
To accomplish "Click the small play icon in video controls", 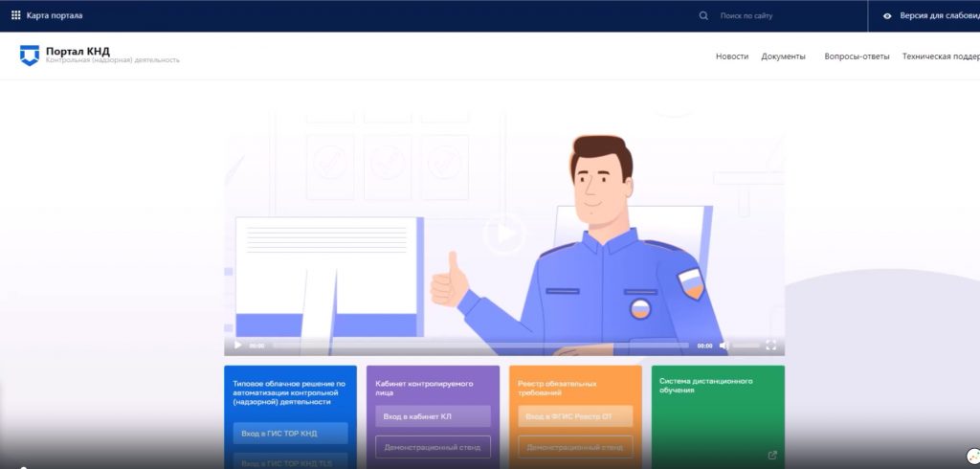I will click(x=238, y=346).
